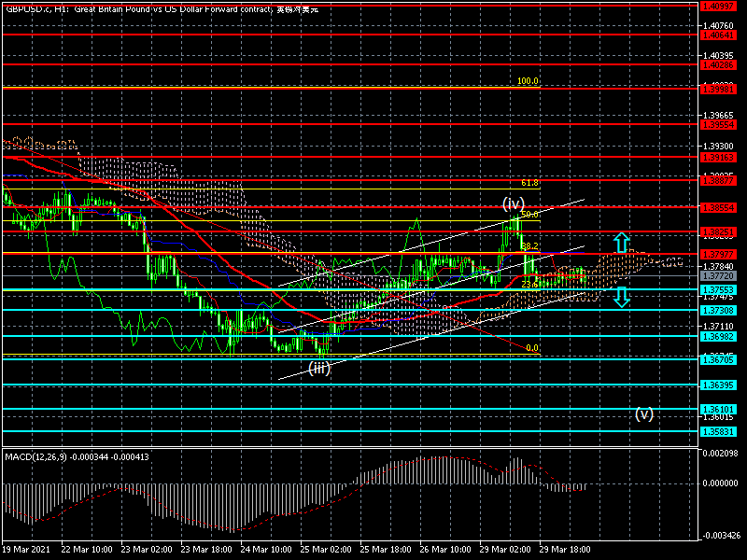This screenshot has width=747, height=560.
Task: Click the 23 Mar 02:00 time label
Action: [147, 550]
